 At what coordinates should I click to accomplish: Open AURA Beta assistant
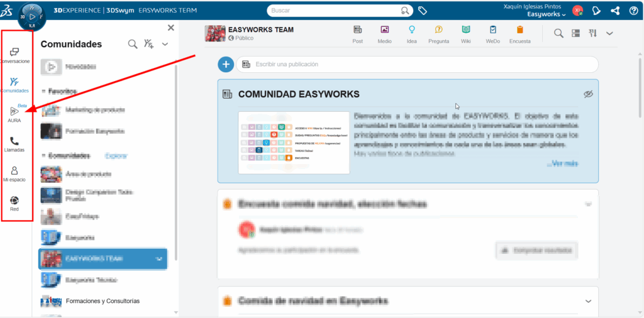[14, 114]
